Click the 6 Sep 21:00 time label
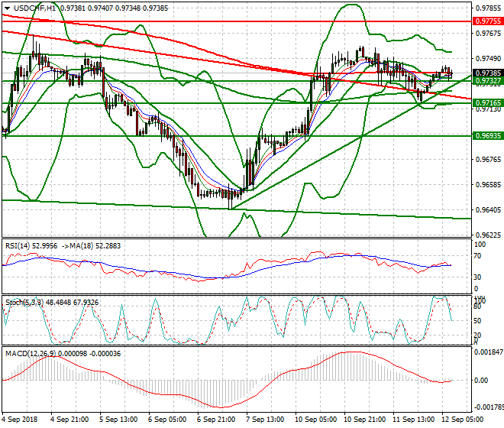The image size is (504, 428). pyautogui.click(x=216, y=420)
